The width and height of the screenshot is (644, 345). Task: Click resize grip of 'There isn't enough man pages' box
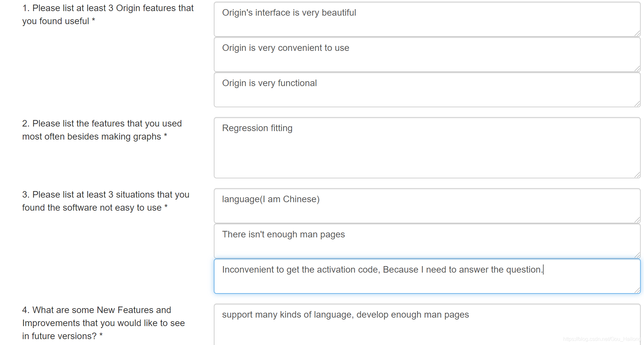(637, 255)
